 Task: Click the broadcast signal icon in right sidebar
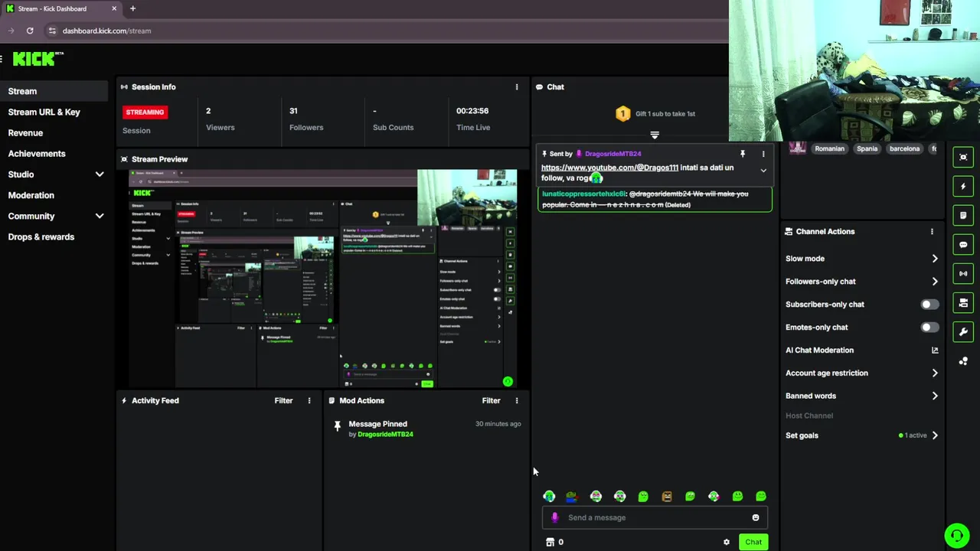pyautogui.click(x=963, y=273)
